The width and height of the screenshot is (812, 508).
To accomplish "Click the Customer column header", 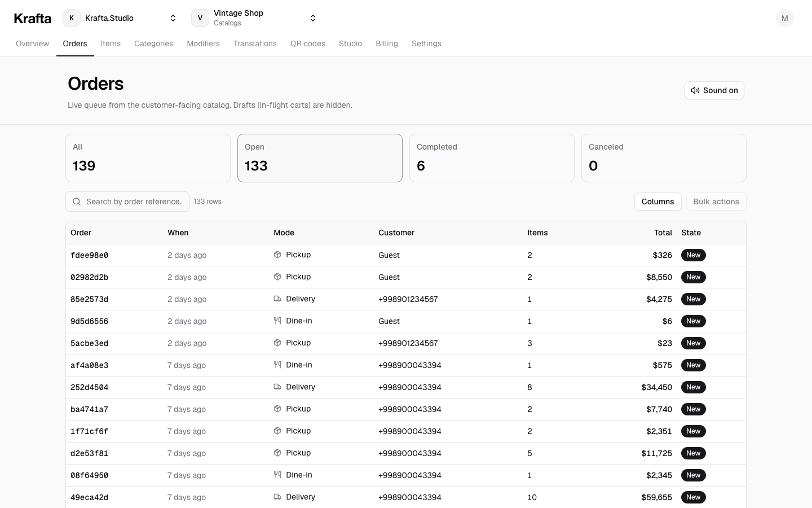I will (396, 233).
